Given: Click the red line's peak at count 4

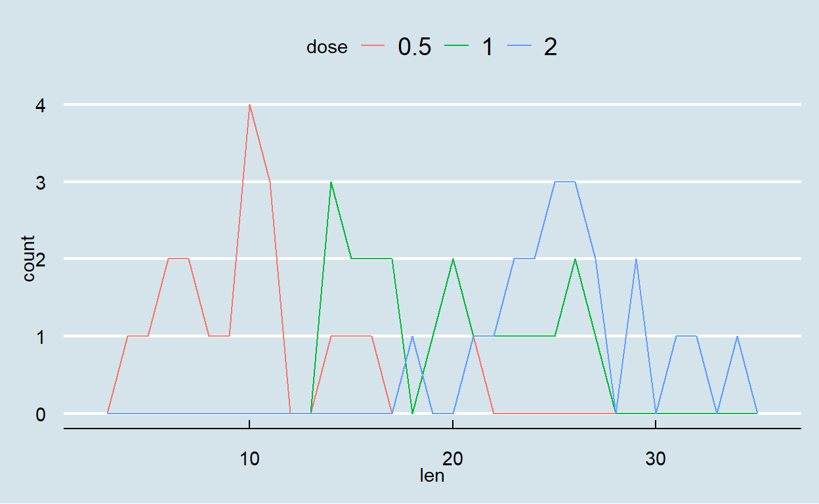Looking at the screenshot, I should tap(249, 105).
